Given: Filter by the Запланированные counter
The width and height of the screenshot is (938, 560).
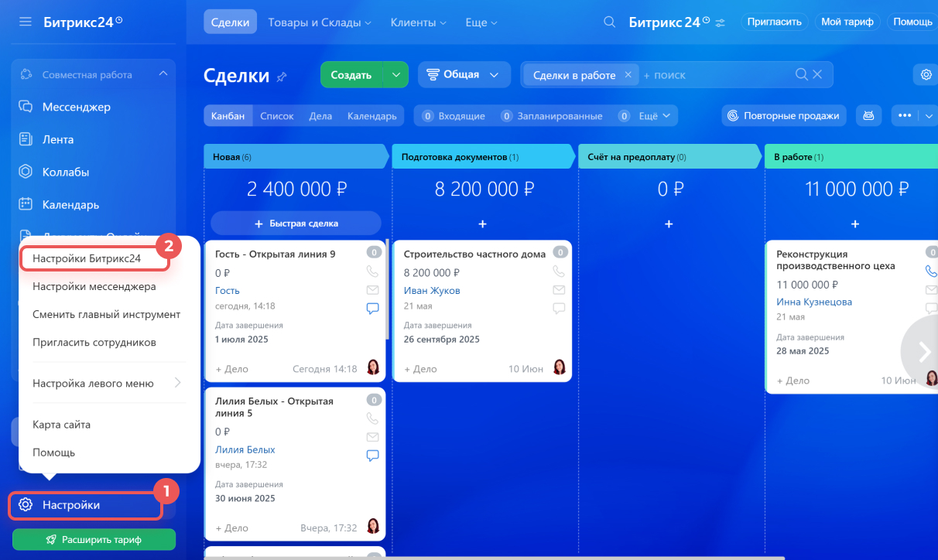Looking at the screenshot, I should [x=551, y=116].
